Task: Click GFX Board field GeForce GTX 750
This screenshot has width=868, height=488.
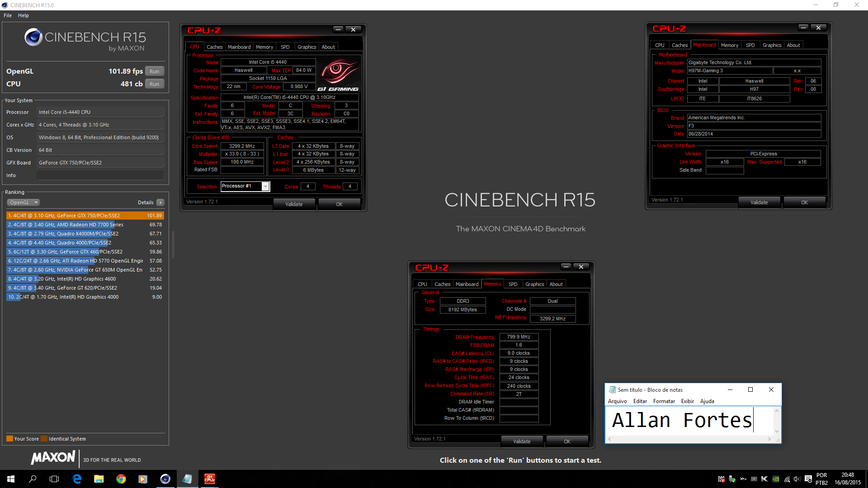Action: click(x=100, y=163)
